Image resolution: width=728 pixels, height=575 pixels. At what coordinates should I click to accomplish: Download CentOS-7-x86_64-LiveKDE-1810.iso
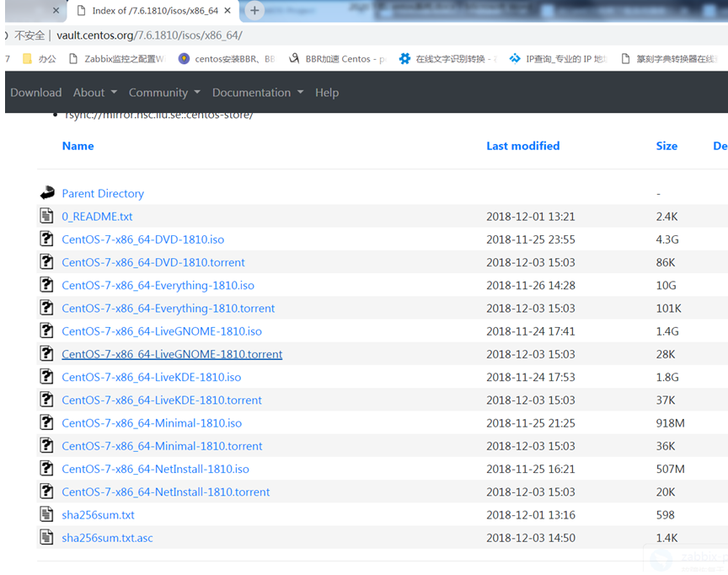coord(152,377)
